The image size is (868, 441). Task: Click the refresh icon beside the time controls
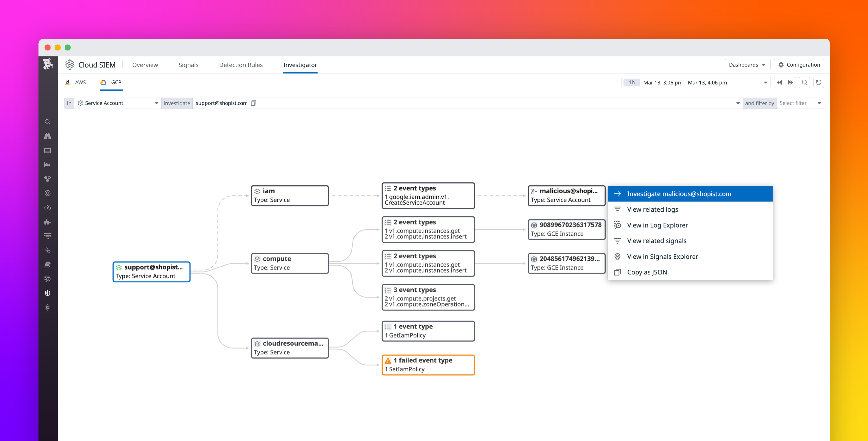pos(819,82)
